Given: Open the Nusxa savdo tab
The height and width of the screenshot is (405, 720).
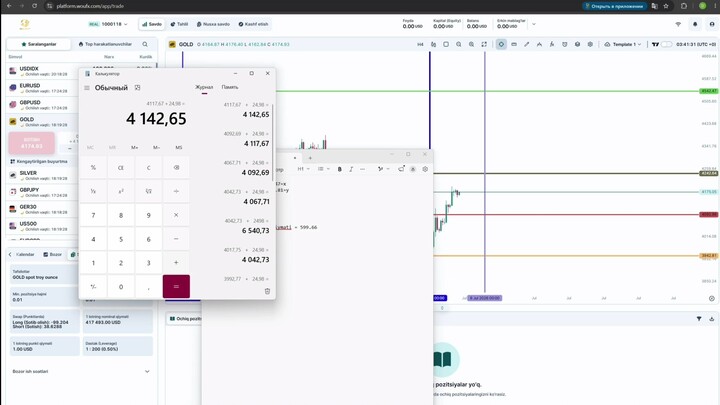Looking at the screenshot, I should click(x=213, y=24).
